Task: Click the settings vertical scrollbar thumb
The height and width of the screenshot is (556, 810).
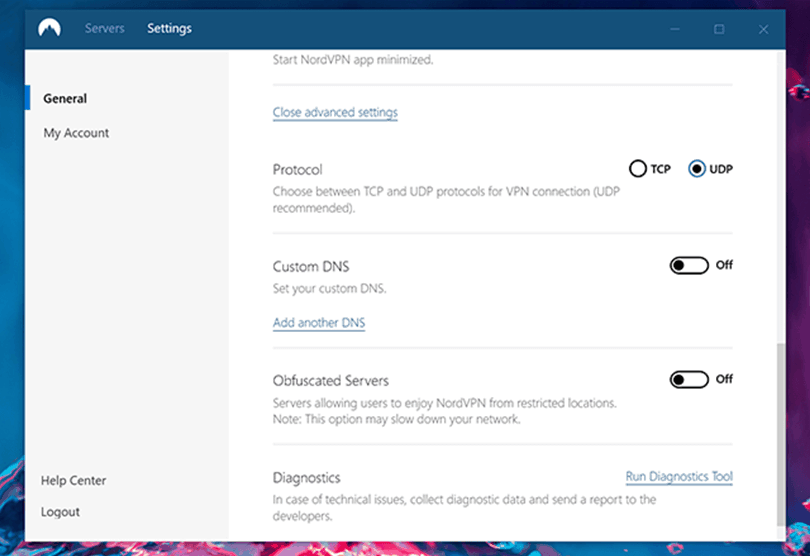Action: pyautogui.click(x=781, y=434)
